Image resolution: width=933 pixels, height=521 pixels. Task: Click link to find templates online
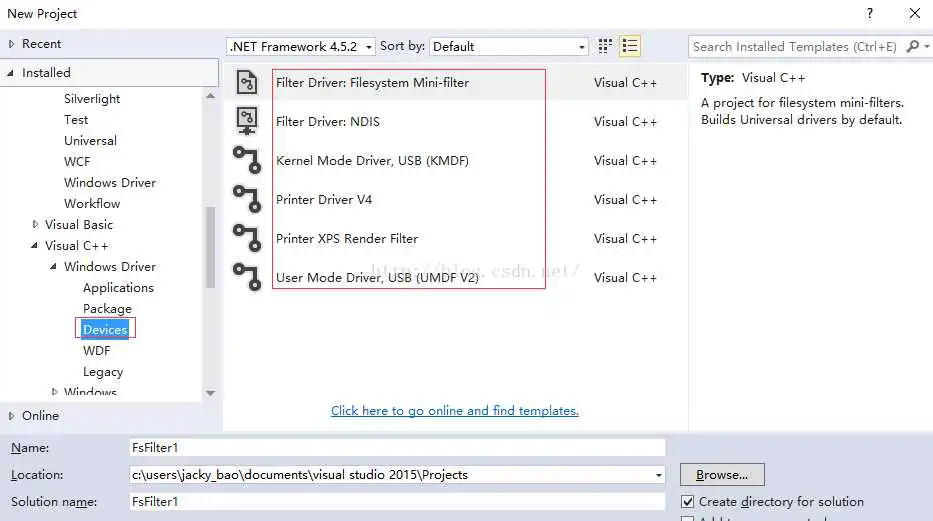(x=455, y=411)
